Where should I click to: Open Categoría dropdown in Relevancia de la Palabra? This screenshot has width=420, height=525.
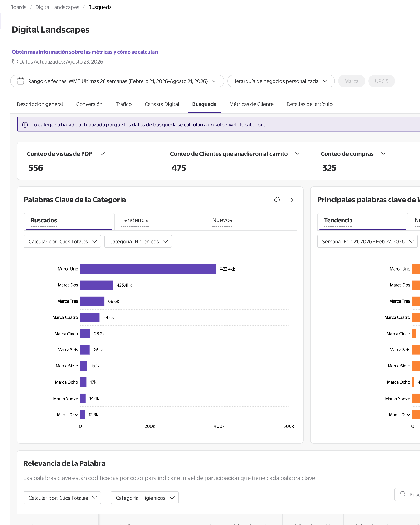coord(145,498)
